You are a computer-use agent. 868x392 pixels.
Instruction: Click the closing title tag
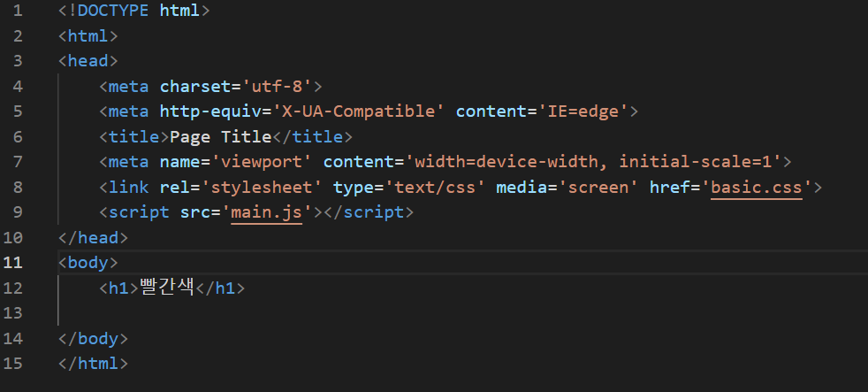[312, 136]
